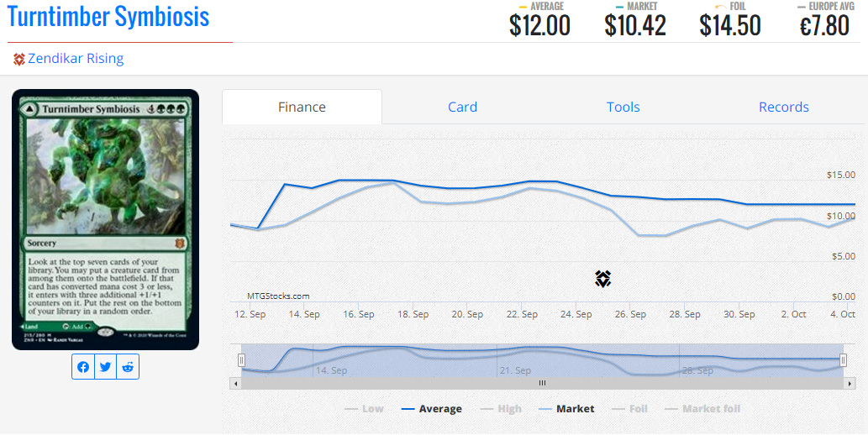Click the Turntimber Symbiosis title link
Viewport: 868px width, 435px height.
[x=108, y=17]
